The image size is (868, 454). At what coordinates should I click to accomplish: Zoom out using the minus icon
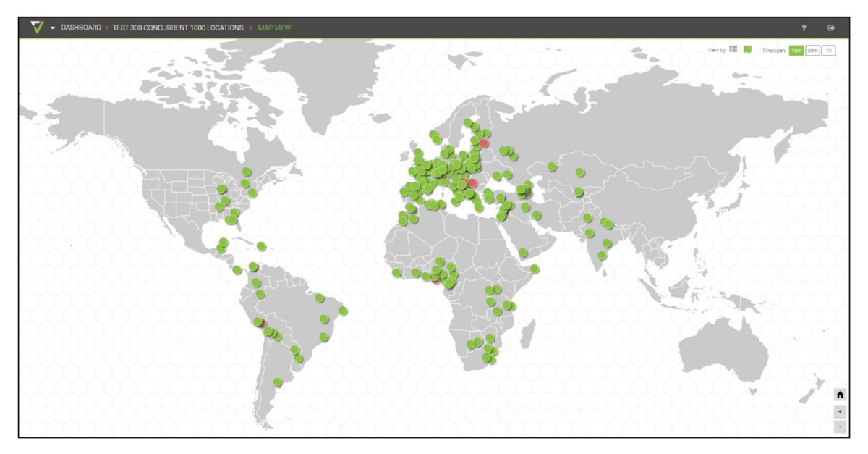tap(839, 425)
